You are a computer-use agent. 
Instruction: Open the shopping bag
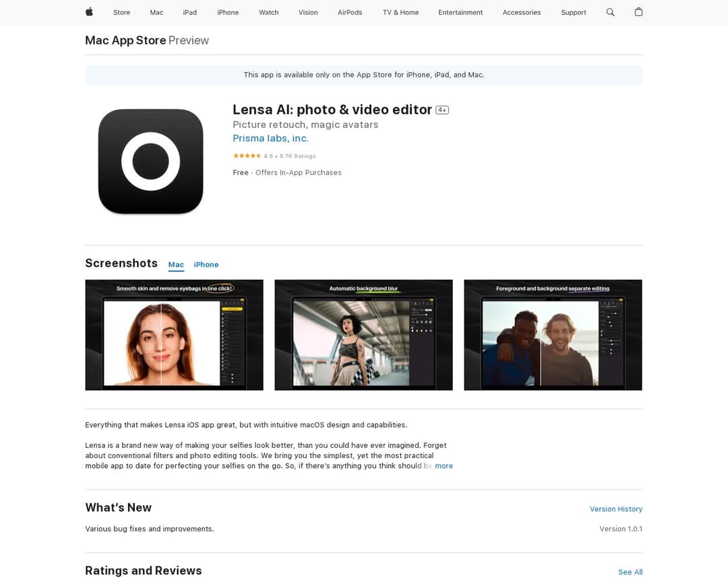(638, 12)
